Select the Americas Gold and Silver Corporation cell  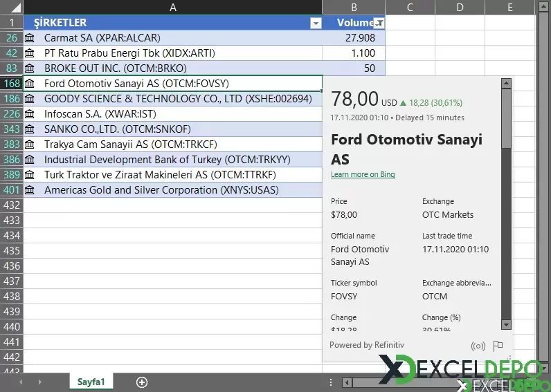tap(172, 190)
